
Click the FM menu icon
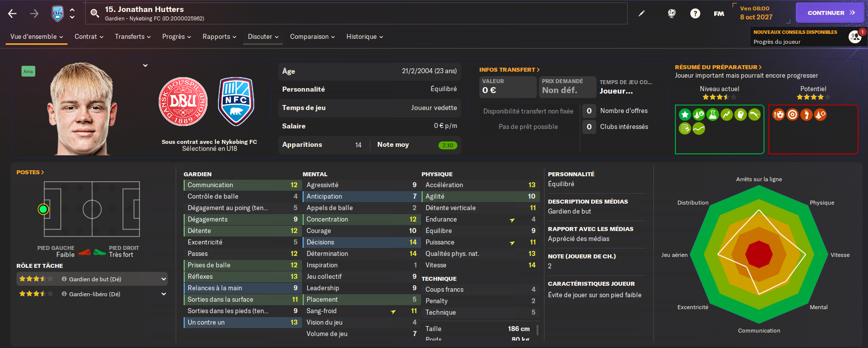(x=719, y=13)
